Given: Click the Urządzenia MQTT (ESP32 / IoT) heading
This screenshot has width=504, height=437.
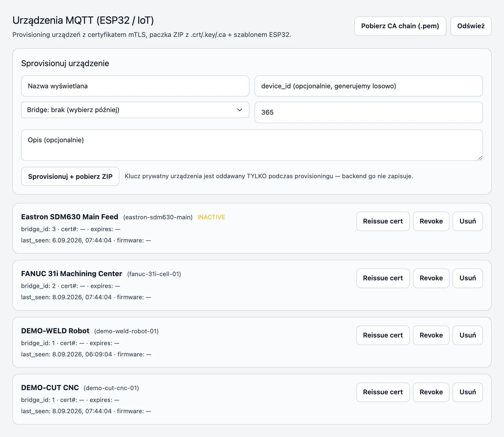Looking at the screenshot, I should click(83, 21).
